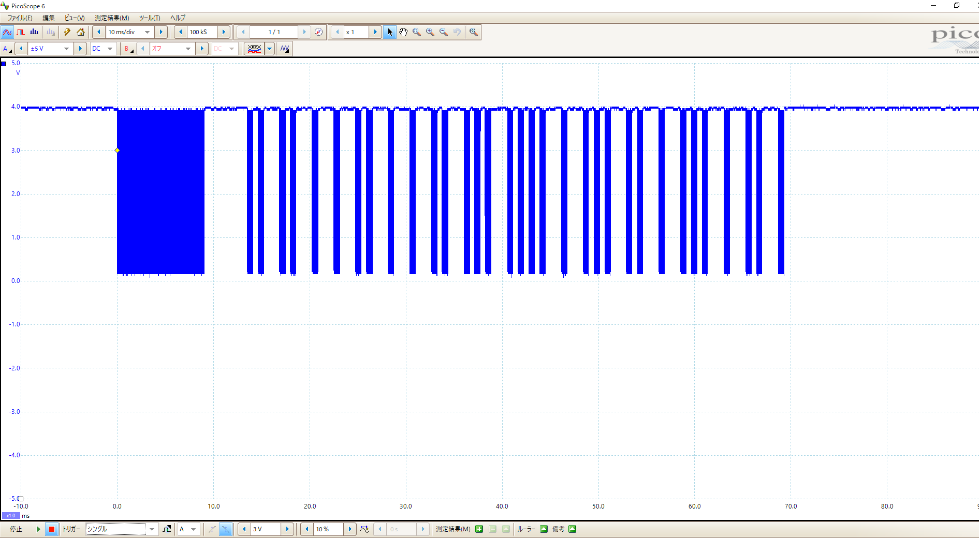Screen dimensions: 980x538
Task: Open the serial decoding icon
Action: click(254, 49)
